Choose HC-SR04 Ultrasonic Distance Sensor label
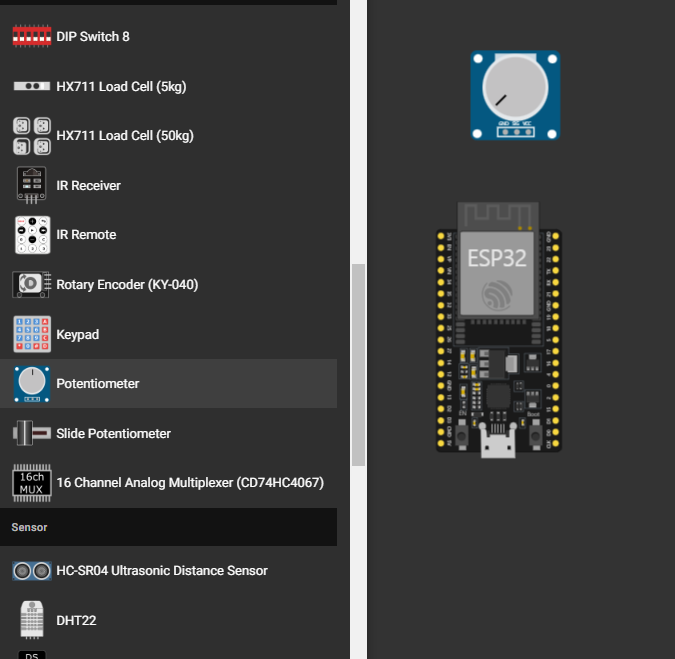Viewport: 675px width, 659px height. click(162, 570)
